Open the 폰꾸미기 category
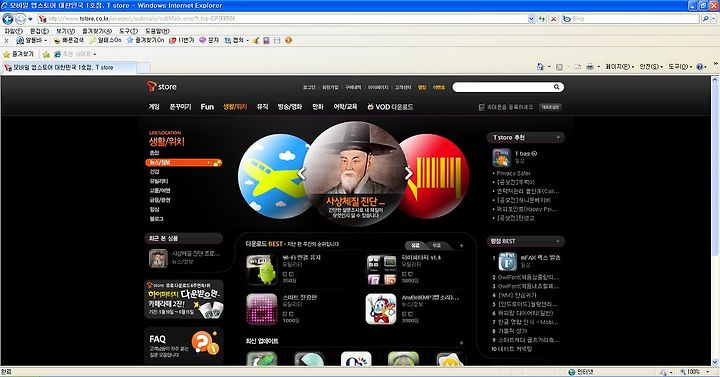 tap(180, 107)
